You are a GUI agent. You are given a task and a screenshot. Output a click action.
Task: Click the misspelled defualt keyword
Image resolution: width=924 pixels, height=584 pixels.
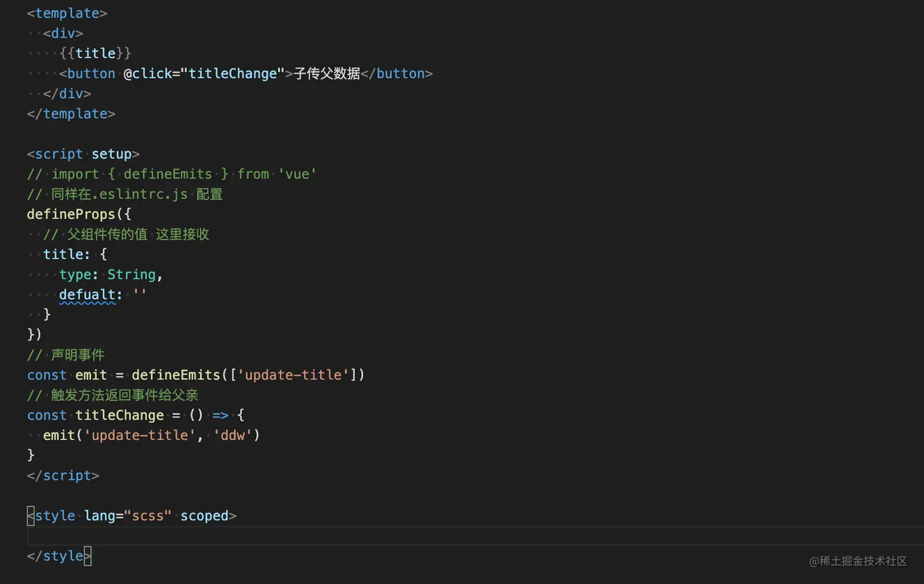point(87,294)
